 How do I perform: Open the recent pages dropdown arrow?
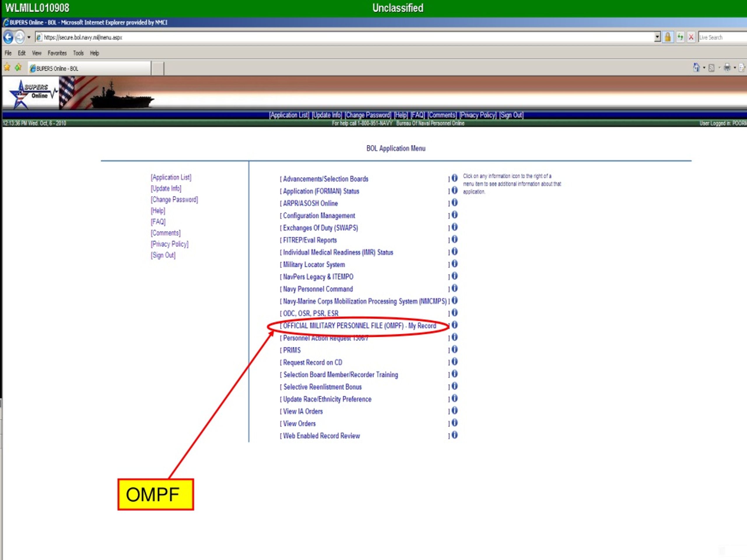(29, 37)
